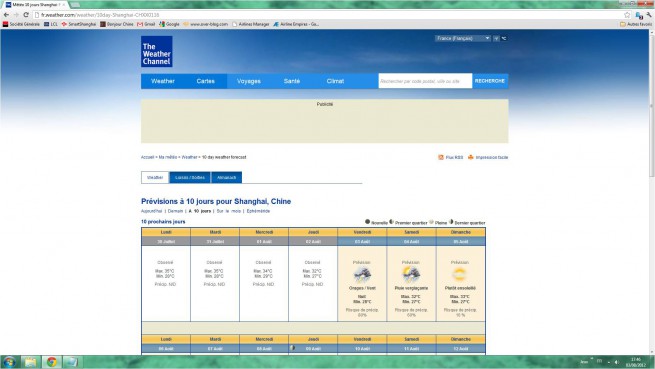
Task: Click the Météo 10 jours Shanghai tab
Action: pyautogui.click(x=35, y=5)
